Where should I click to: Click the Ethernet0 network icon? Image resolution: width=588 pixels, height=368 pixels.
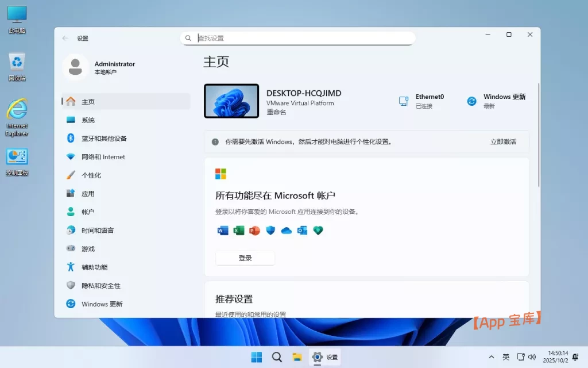[x=405, y=100]
